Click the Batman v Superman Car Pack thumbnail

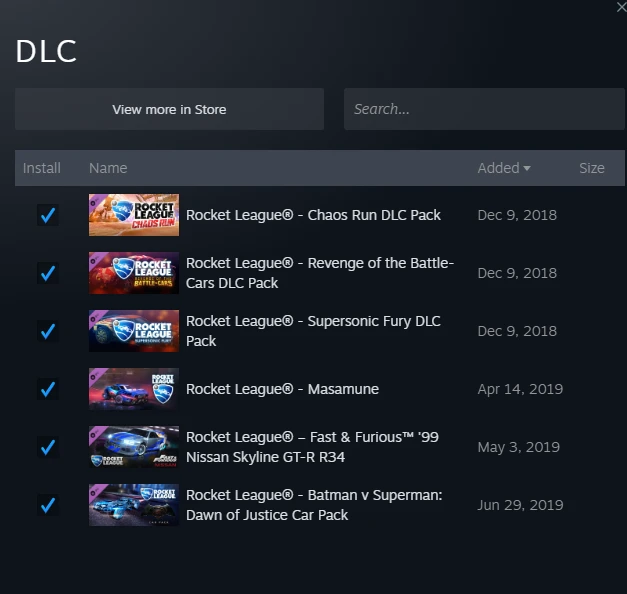coord(134,505)
